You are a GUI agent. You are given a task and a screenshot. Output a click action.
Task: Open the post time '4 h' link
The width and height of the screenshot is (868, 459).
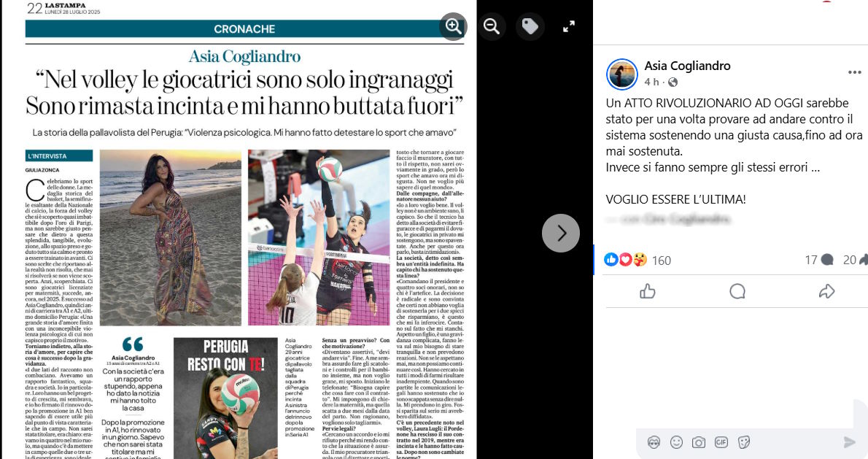(651, 82)
